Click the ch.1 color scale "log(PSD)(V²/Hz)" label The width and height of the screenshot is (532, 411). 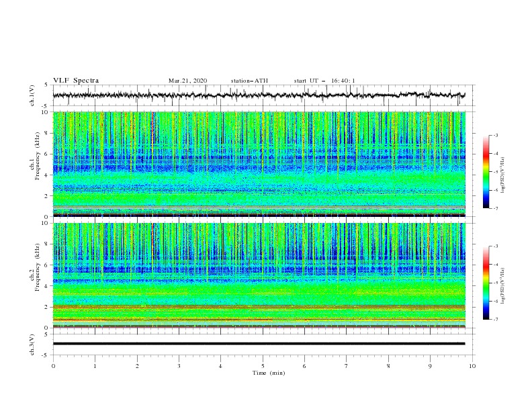pyautogui.click(x=503, y=175)
